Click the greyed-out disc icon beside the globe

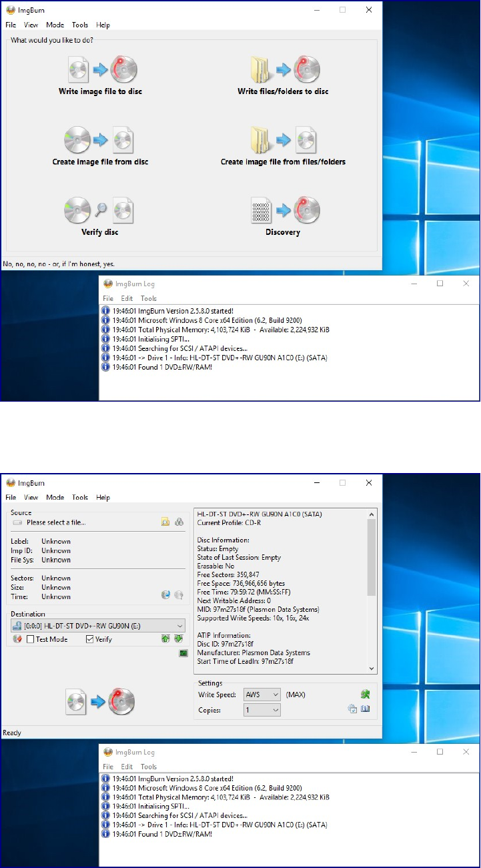click(x=179, y=594)
